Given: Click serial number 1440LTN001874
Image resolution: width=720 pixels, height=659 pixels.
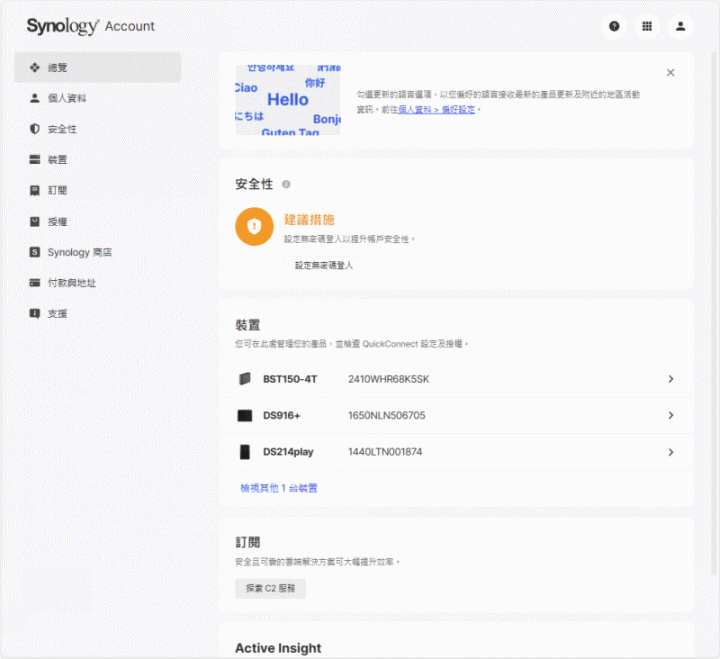Looking at the screenshot, I should [x=385, y=452].
